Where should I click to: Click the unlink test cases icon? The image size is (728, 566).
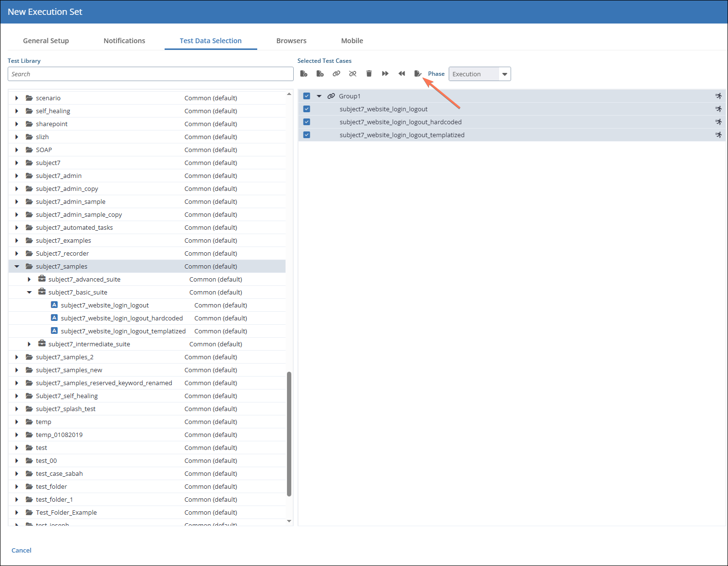coord(353,74)
